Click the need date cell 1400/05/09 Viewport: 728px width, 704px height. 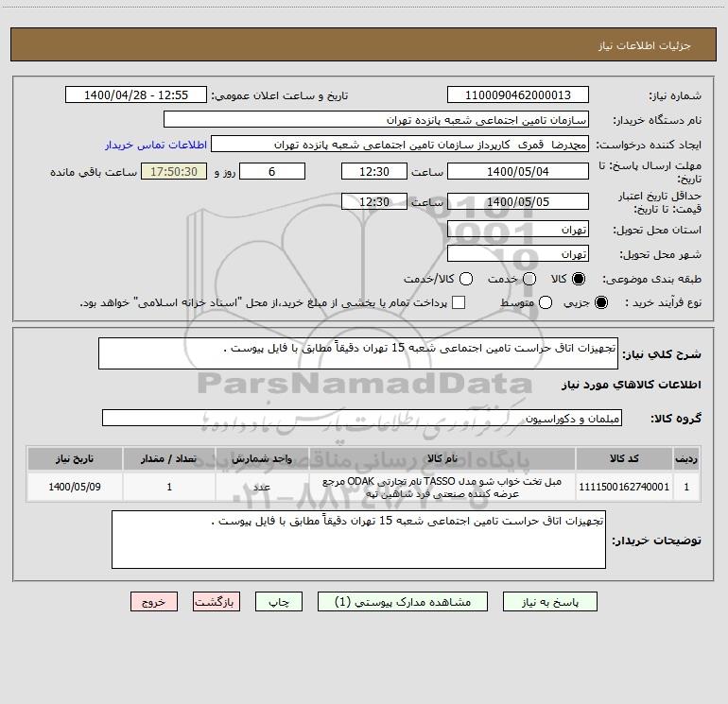click(75, 487)
